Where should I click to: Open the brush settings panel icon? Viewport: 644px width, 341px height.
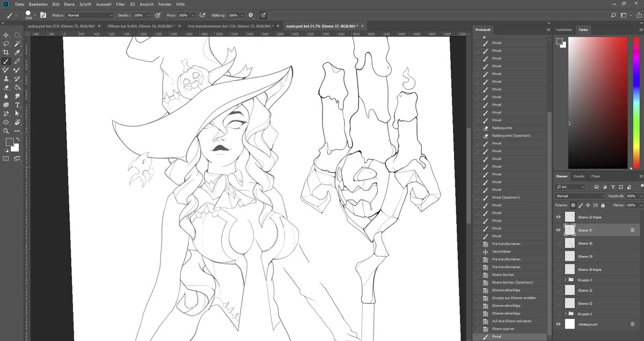pos(42,16)
